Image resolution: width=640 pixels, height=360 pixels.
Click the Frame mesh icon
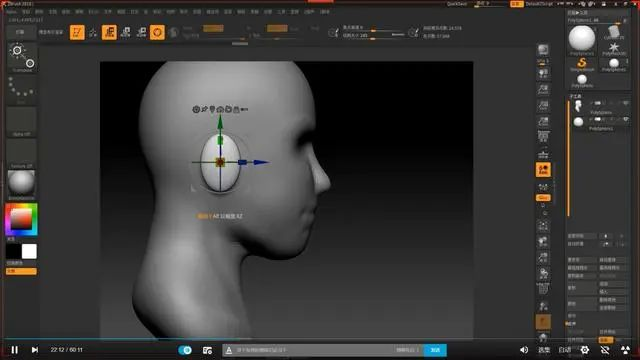pos(543,226)
